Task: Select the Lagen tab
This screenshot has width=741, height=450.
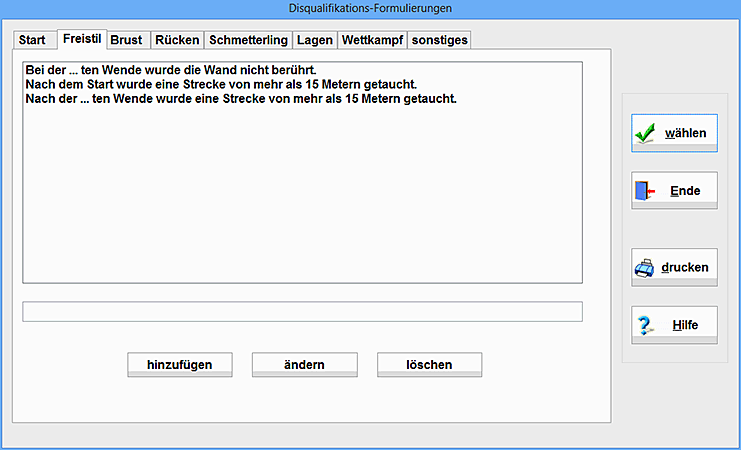Action: tap(315, 40)
